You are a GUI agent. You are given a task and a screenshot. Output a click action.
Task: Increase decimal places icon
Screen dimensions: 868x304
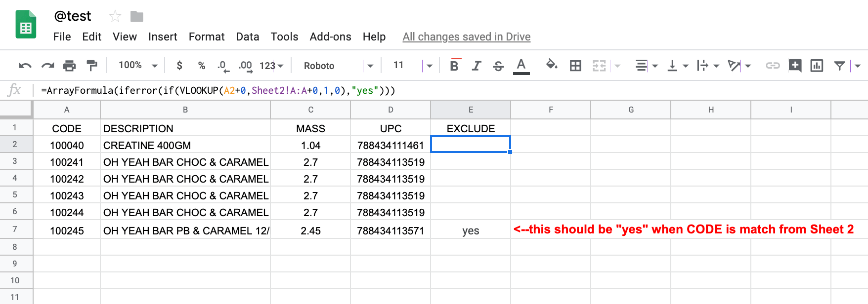point(246,66)
